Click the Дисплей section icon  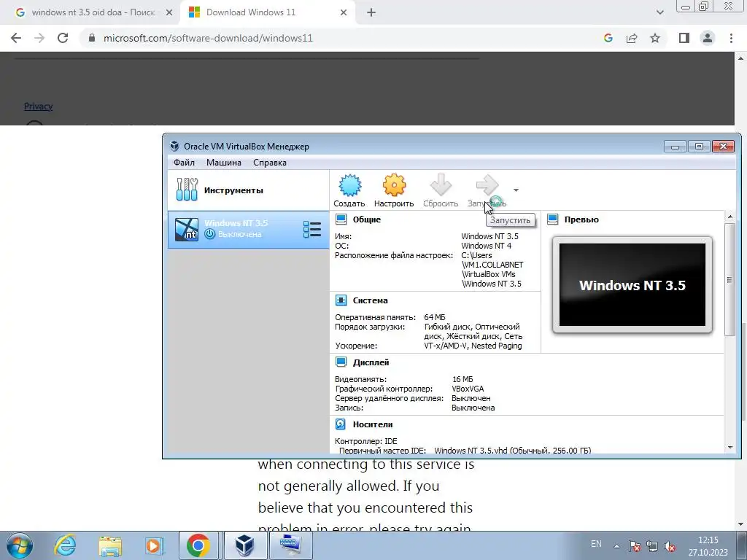pyautogui.click(x=341, y=362)
